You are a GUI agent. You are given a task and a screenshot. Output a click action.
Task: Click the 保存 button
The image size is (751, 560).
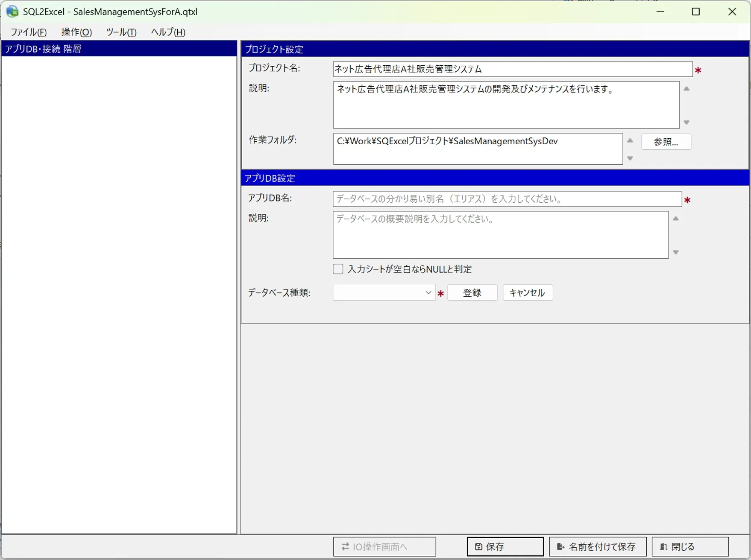pos(505,546)
